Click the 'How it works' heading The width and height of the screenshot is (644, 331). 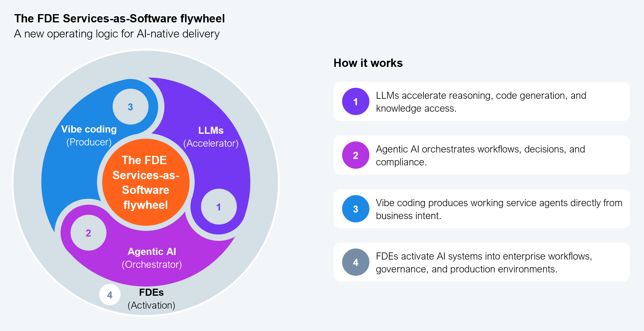pos(368,63)
